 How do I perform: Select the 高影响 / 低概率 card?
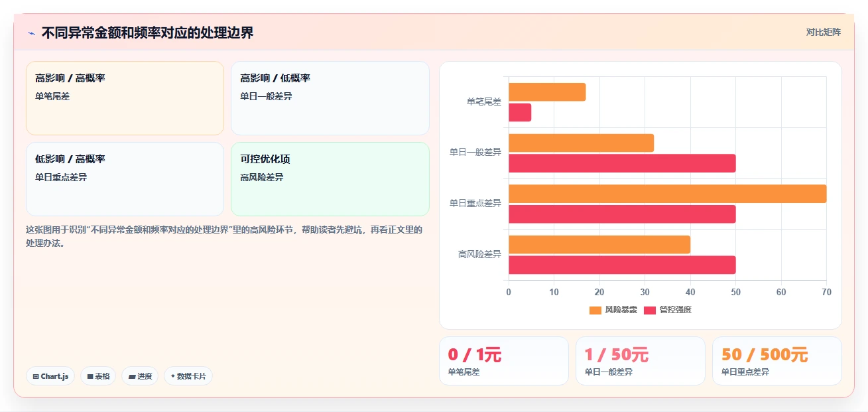tap(330, 98)
